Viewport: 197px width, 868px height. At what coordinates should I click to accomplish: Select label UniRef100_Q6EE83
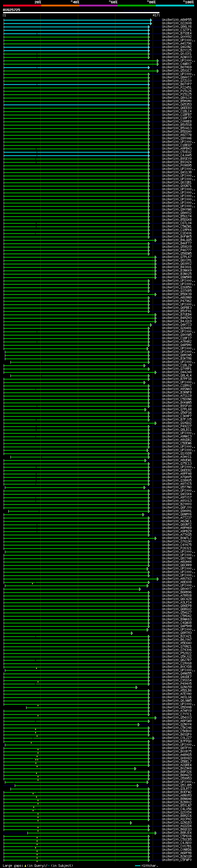click(x=177, y=108)
